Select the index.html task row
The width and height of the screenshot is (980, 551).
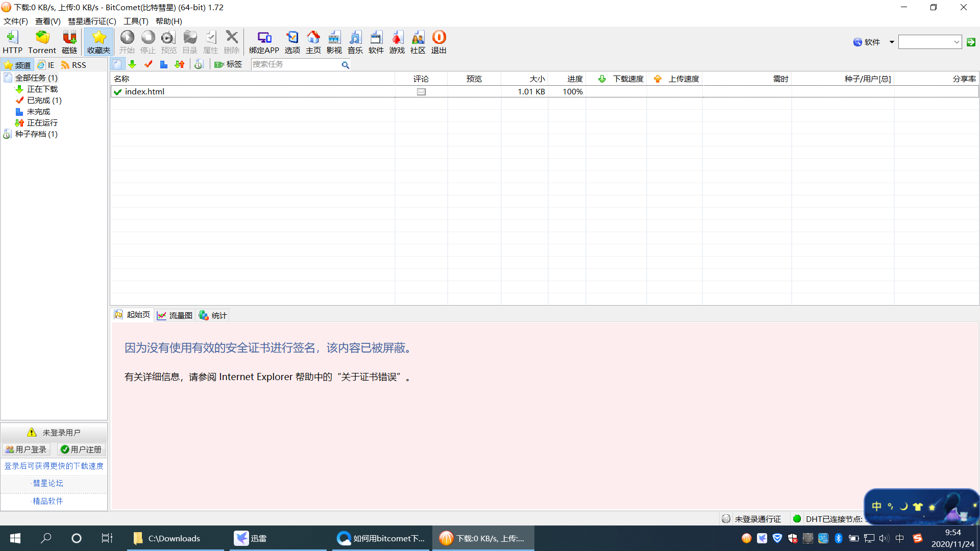tap(544, 92)
